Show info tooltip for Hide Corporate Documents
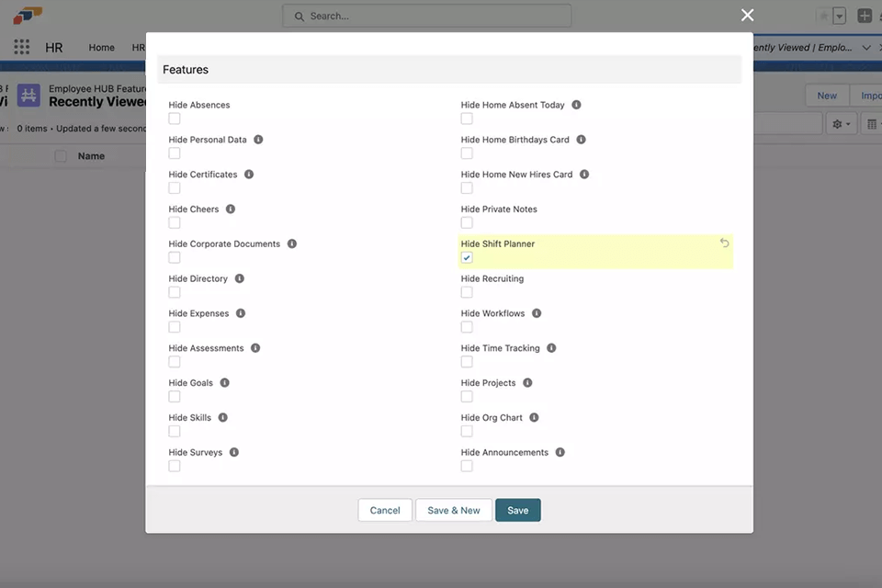Viewport: 882px width, 588px height. [292, 243]
